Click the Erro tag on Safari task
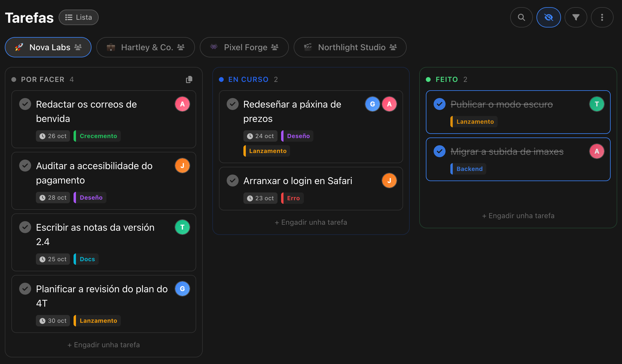 (292, 198)
